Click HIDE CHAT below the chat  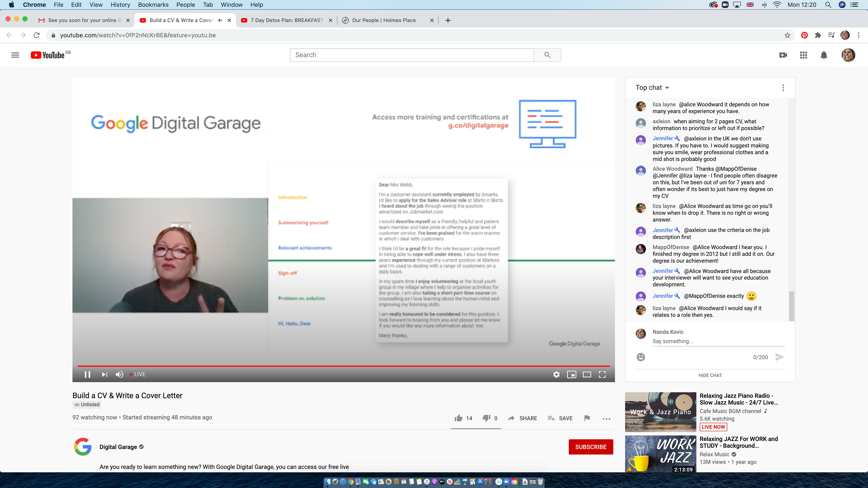point(710,375)
